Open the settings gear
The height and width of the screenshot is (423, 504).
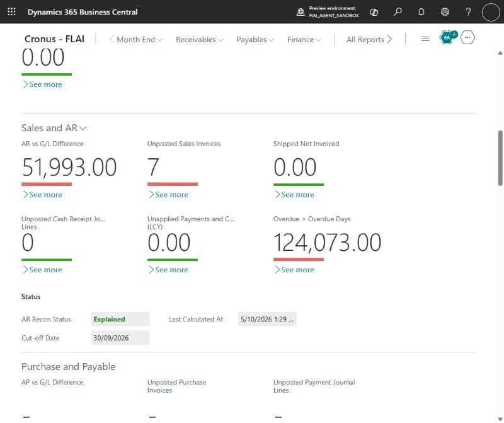tap(445, 12)
